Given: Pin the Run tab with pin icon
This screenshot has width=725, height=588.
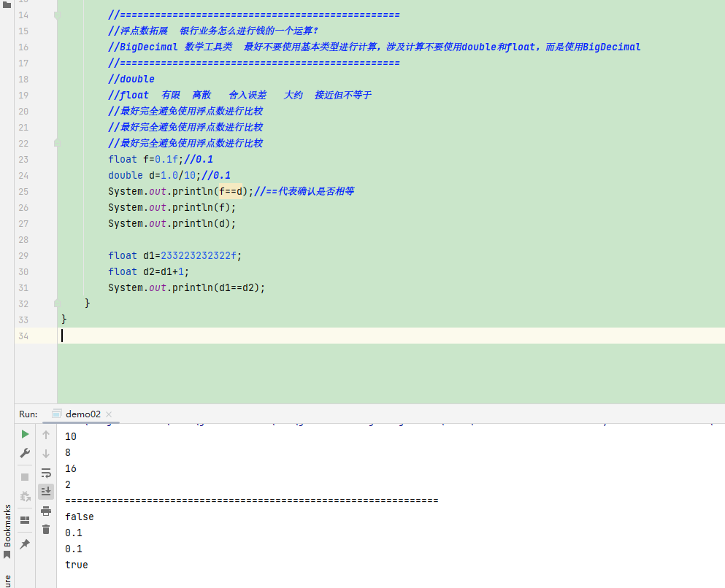Looking at the screenshot, I should (x=25, y=543).
